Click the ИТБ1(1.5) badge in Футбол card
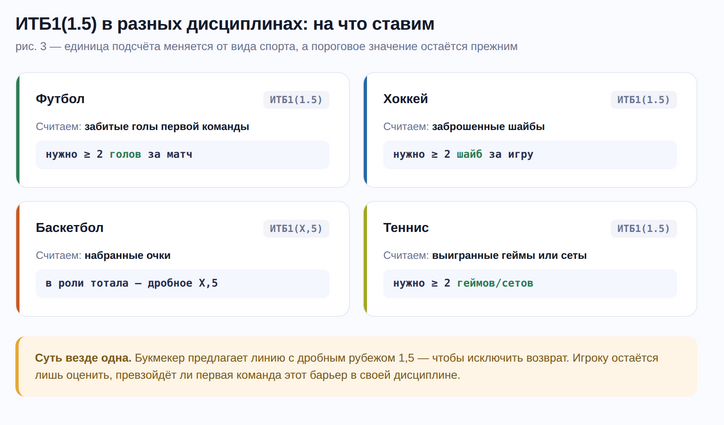Screen dimensions: 724x425 pyautogui.click(x=296, y=100)
